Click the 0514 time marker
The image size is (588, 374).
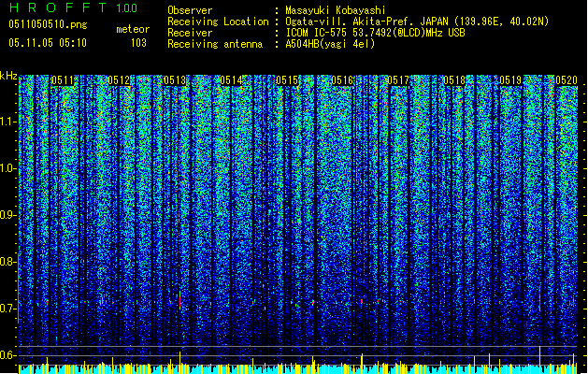click(x=231, y=80)
